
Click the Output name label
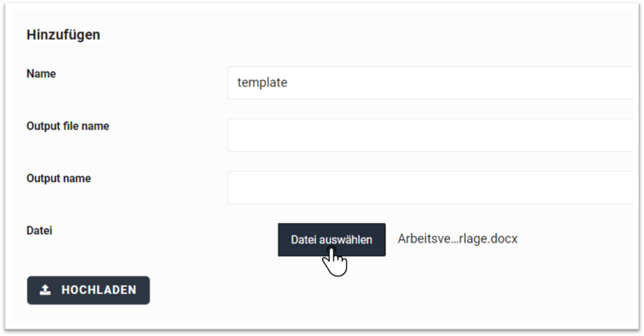click(x=59, y=178)
